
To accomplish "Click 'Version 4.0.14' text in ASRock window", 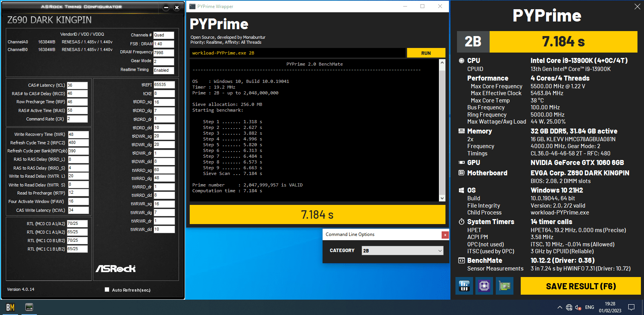I will click(x=21, y=289).
